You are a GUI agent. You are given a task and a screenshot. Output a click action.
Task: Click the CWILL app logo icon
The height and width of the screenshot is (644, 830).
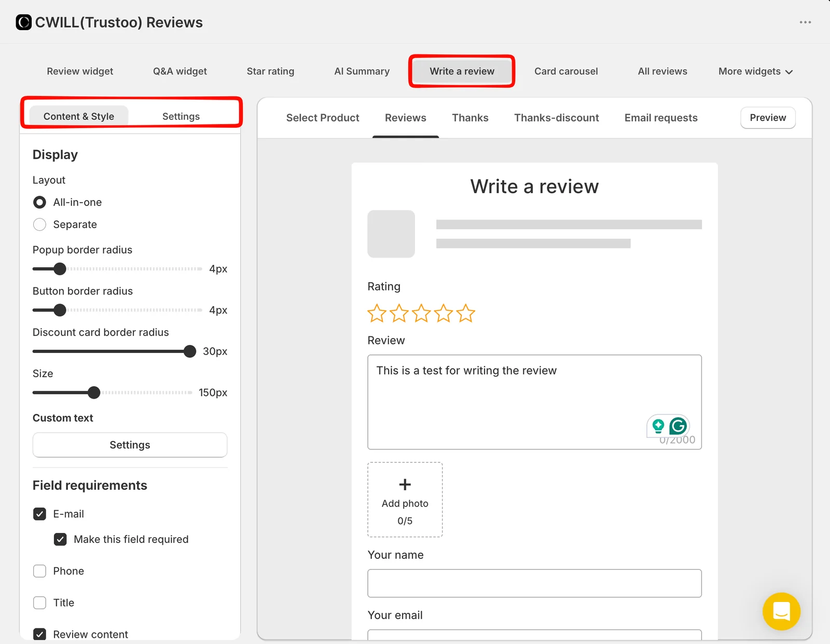tap(23, 22)
